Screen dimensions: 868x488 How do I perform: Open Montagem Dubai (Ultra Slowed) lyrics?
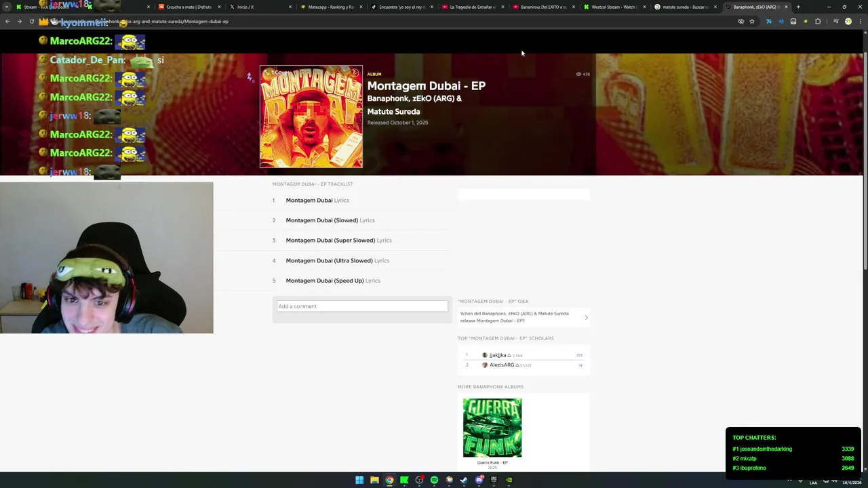[x=337, y=260]
